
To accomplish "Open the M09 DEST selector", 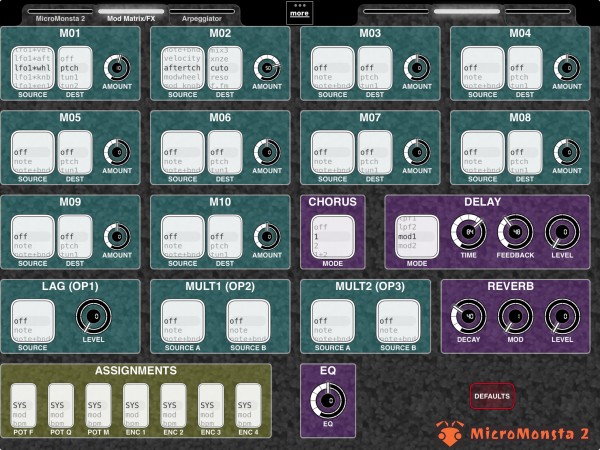I will tap(75, 237).
